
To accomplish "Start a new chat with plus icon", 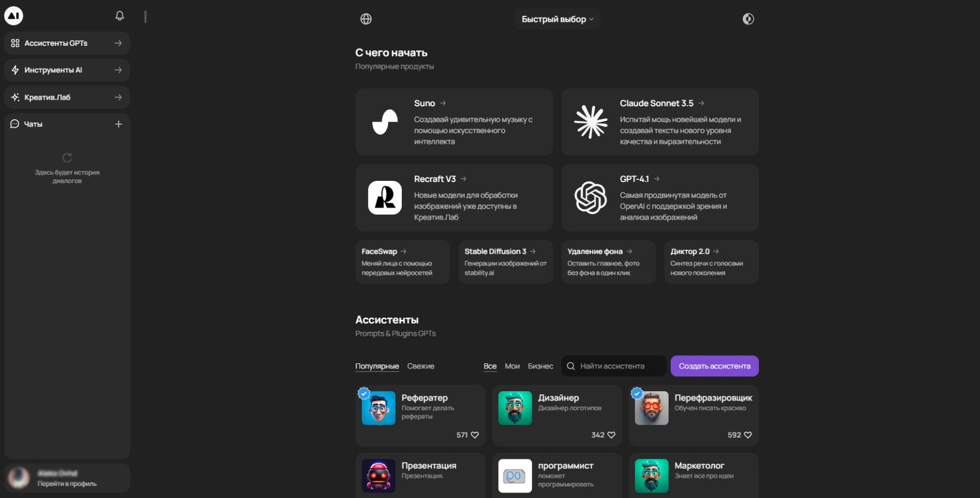I will coord(119,124).
